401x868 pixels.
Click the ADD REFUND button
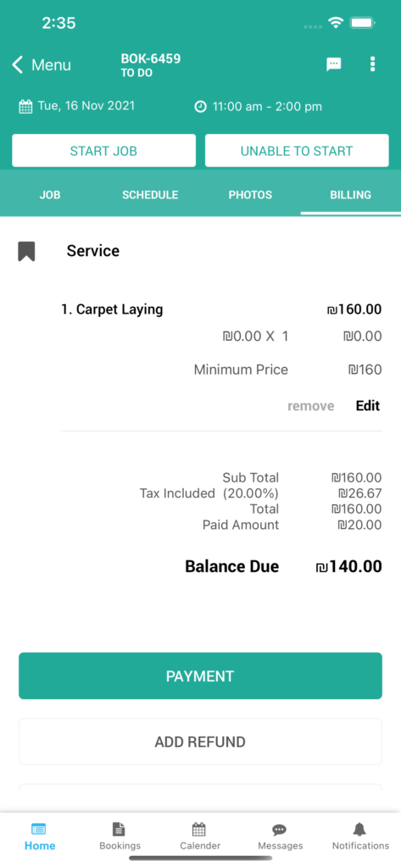(200, 742)
